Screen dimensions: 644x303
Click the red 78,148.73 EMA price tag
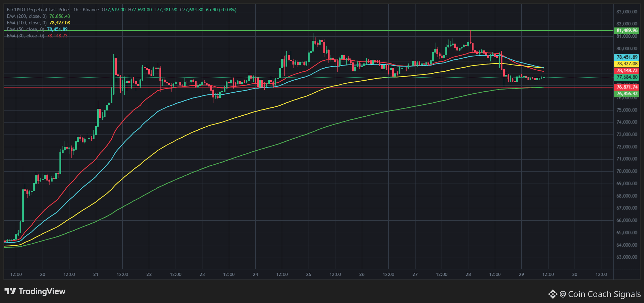pyautogui.click(x=627, y=71)
